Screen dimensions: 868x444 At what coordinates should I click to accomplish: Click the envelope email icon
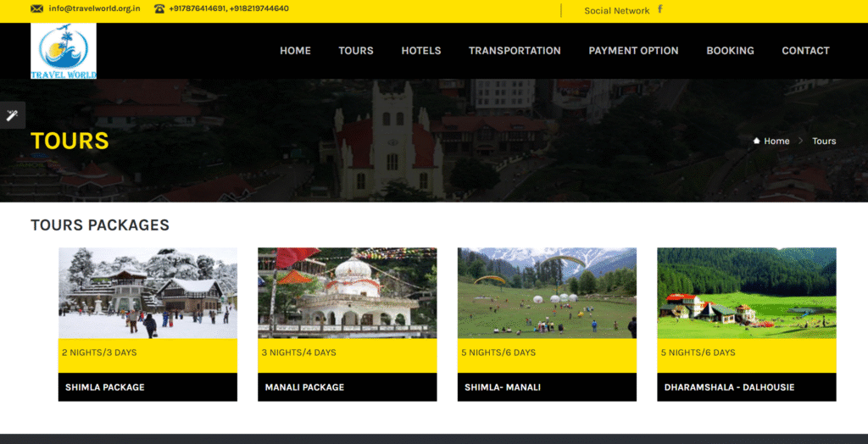pyautogui.click(x=36, y=8)
